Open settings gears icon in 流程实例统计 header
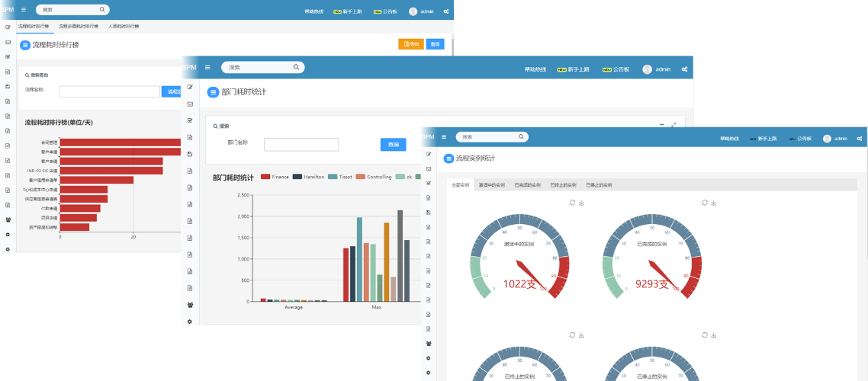Image resolution: width=868 pixels, height=381 pixels. tap(860, 139)
